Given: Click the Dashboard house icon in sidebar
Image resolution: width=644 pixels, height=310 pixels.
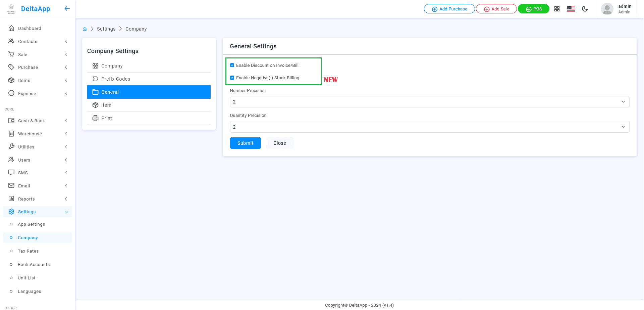Looking at the screenshot, I should pyautogui.click(x=11, y=28).
